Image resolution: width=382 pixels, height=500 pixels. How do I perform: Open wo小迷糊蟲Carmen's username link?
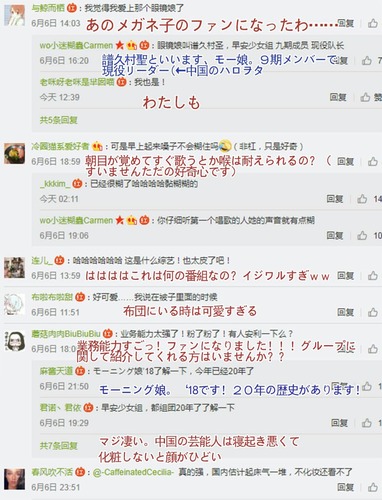tap(76, 45)
